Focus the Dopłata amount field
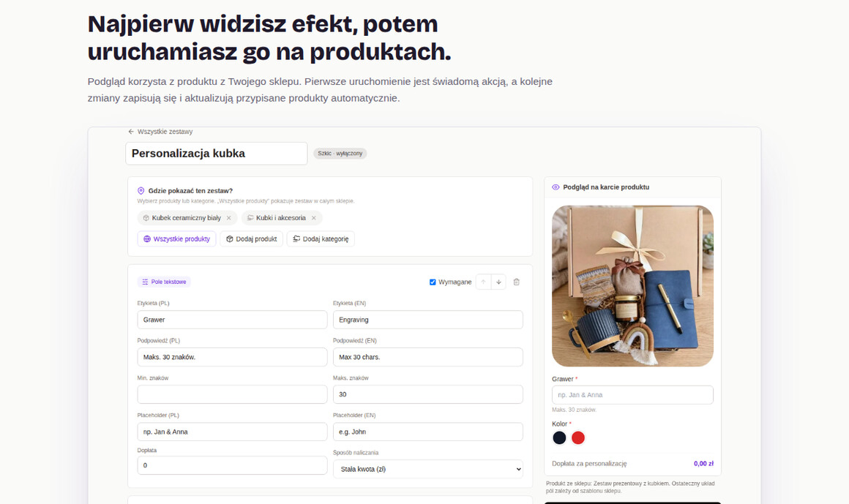This screenshot has height=504, width=849. point(232,465)
